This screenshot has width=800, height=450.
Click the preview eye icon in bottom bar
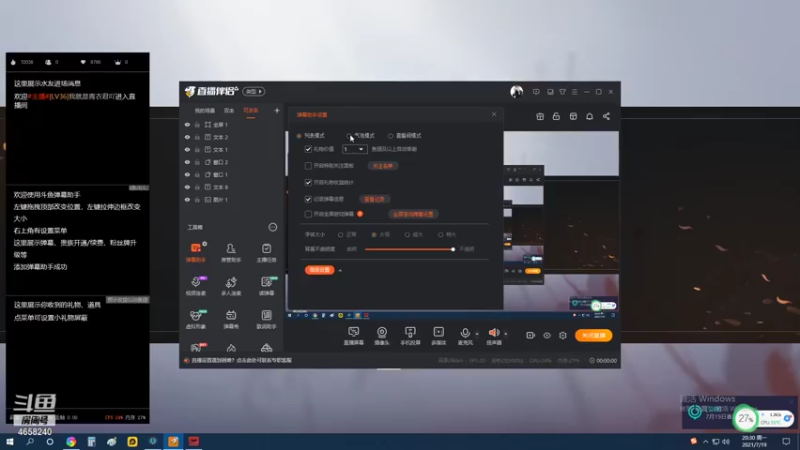click(x=547, y=335)
